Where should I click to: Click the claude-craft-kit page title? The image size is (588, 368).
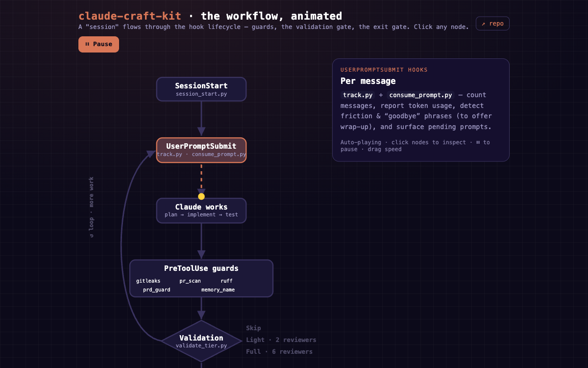(x=130, y=16)
